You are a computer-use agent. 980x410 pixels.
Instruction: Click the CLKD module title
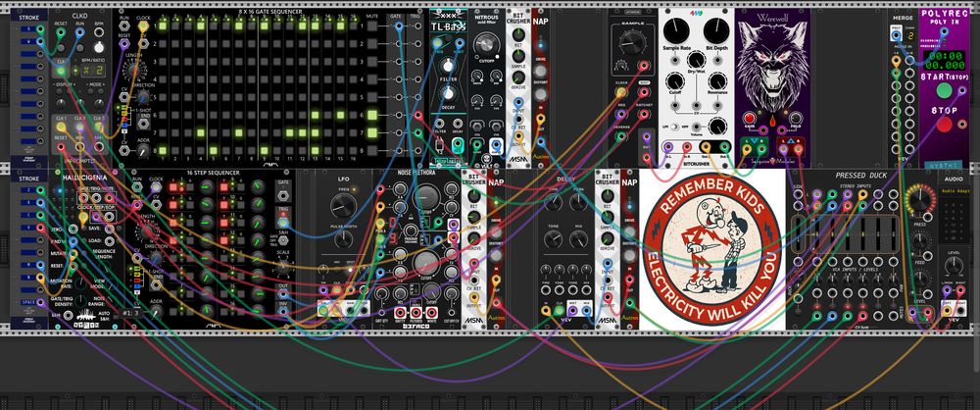tap(80, 15)
